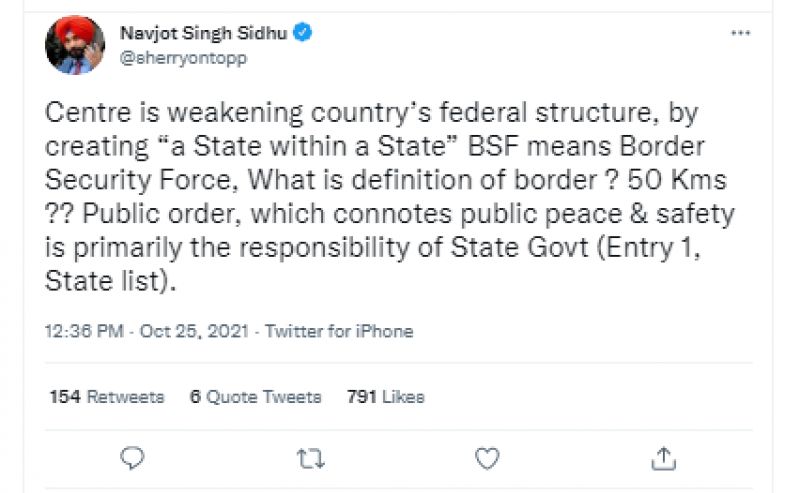Open the tweet's more options menu

click(740, 33)
